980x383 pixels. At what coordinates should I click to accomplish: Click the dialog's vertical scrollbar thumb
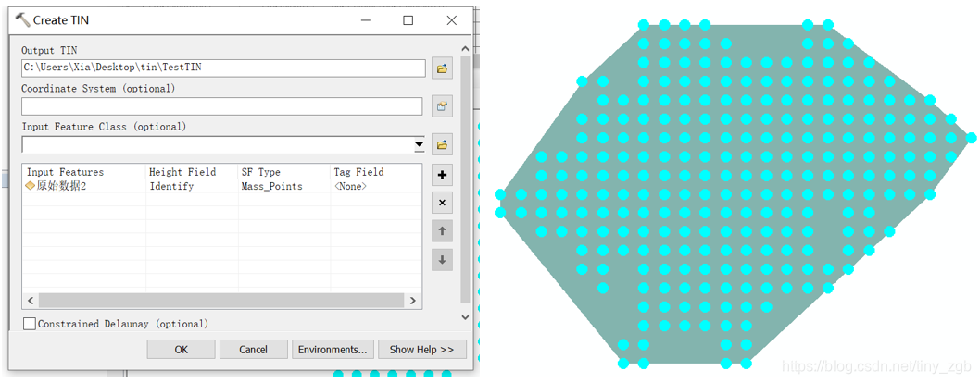point(465,179)
